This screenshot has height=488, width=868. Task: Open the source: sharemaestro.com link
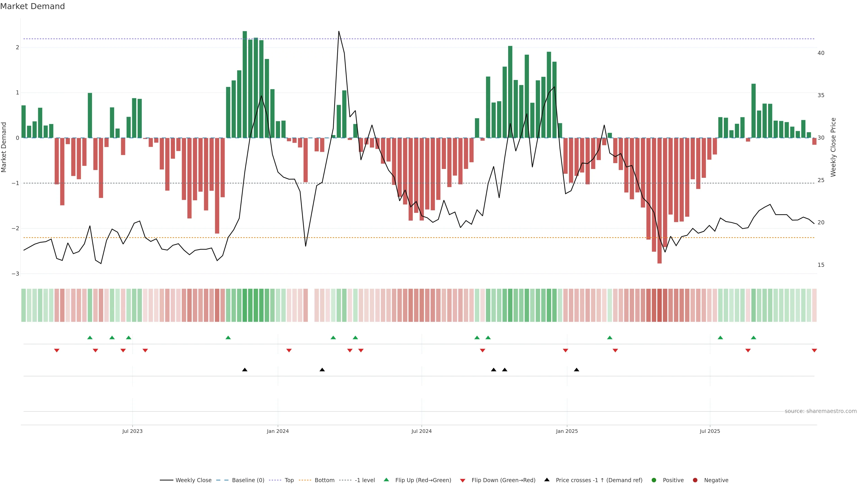pos(821,411)
